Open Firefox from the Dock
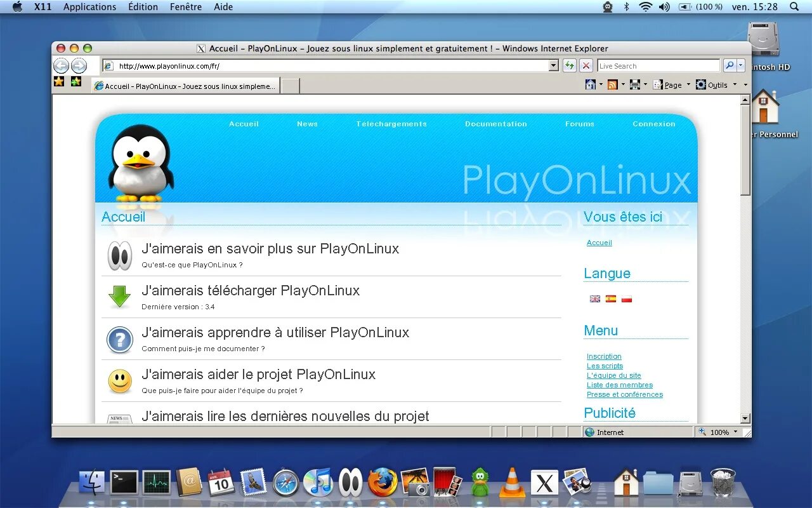812x508 pixels. (383, 482)
